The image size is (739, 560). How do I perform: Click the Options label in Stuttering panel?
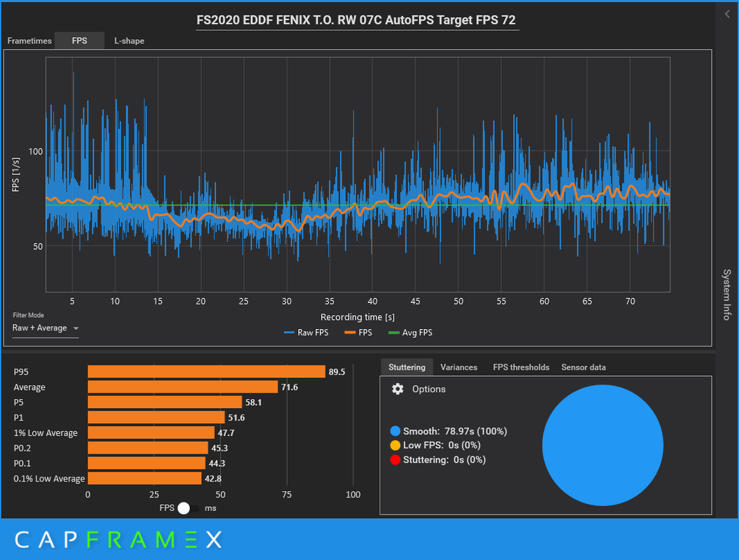coord(428,389)
